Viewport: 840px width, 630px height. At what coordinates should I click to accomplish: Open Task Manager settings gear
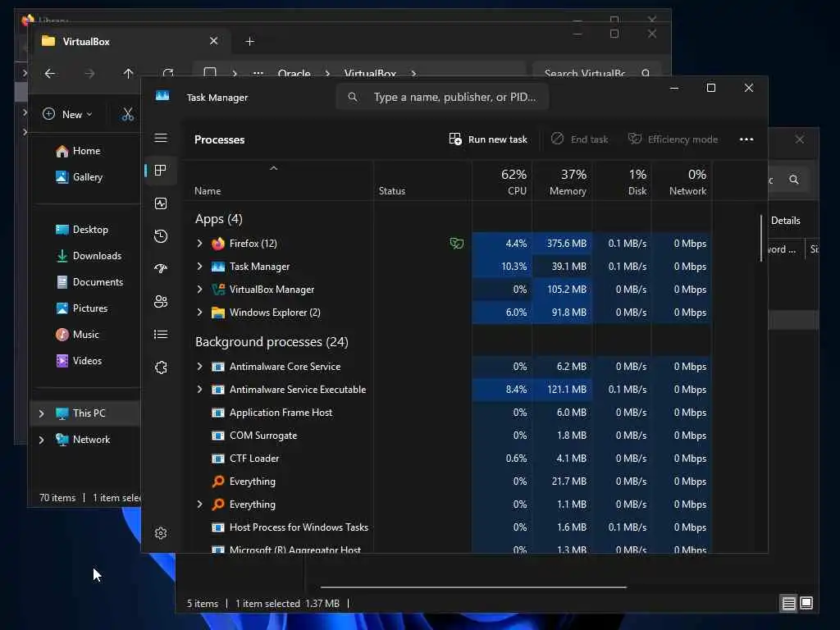[161, 533]
